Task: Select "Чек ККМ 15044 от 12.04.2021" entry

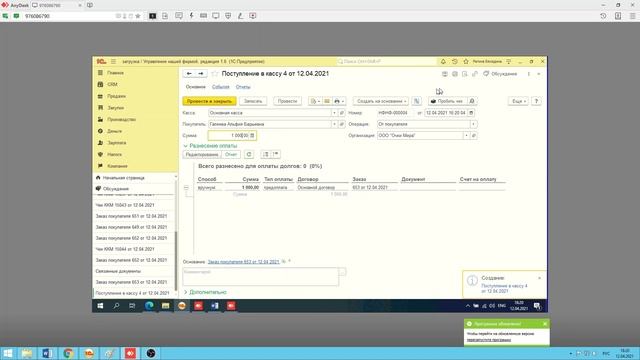Action: click(125, 249)
